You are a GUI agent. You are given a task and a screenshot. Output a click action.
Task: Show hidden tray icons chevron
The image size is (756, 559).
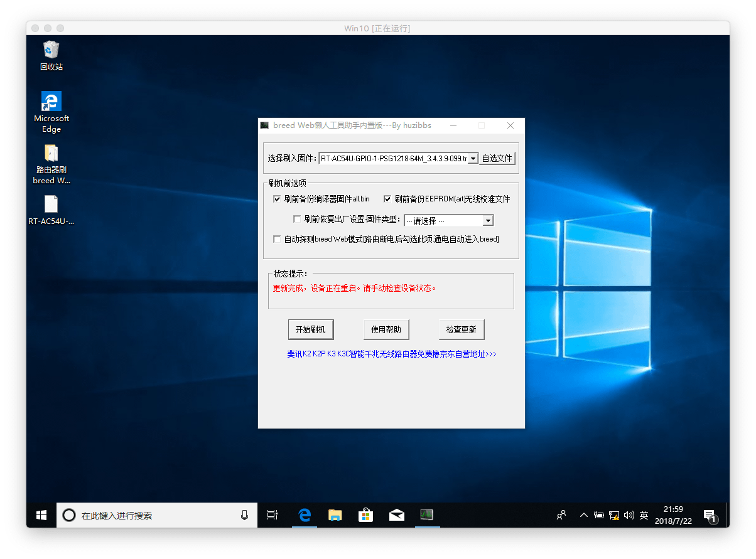pyautogui.click(x=584, y=515)
